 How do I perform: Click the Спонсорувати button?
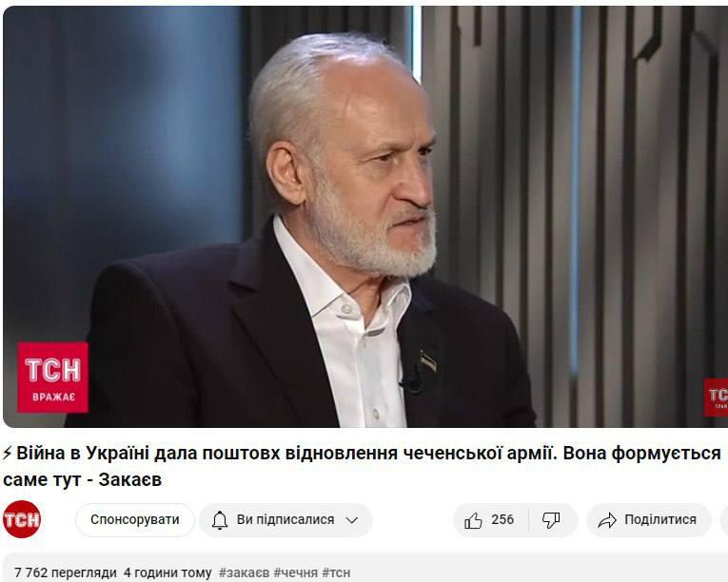click(x=134, y=520)
